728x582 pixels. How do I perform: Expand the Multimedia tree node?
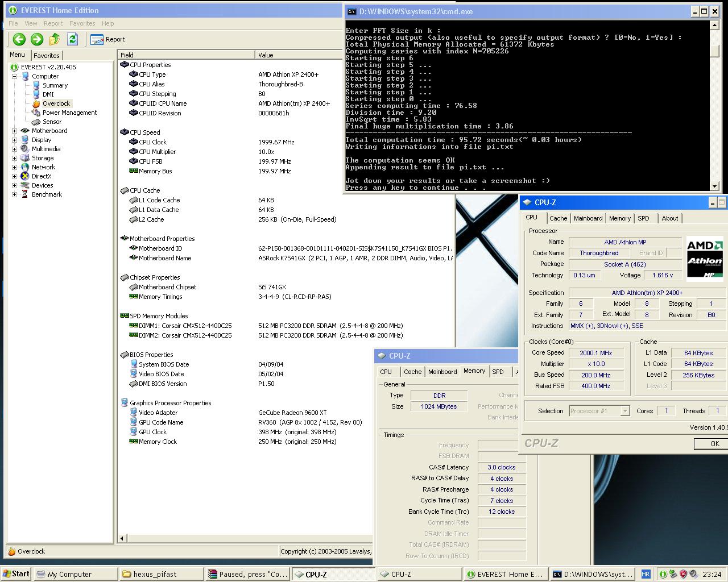[14, 149]
